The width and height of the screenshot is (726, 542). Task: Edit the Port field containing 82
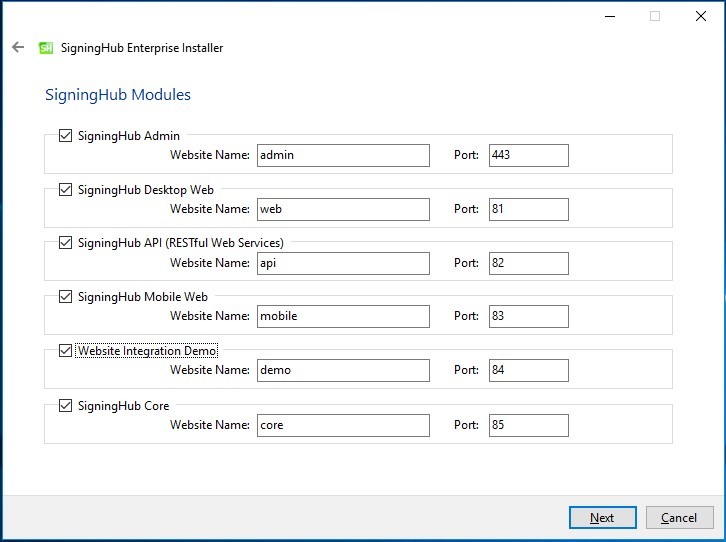(x=529, y=263)
